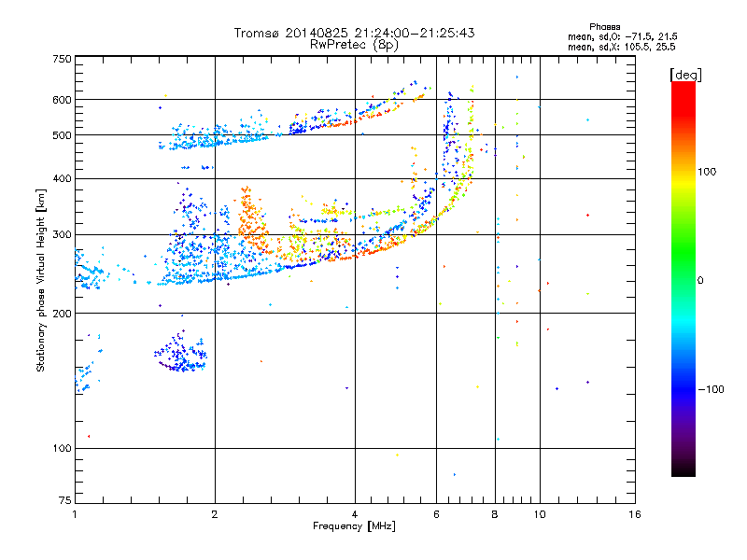Click the 'Stationary phase Virtual Height [km]' axis label
This screenshot has height=560, width=747.
point(40,280)
